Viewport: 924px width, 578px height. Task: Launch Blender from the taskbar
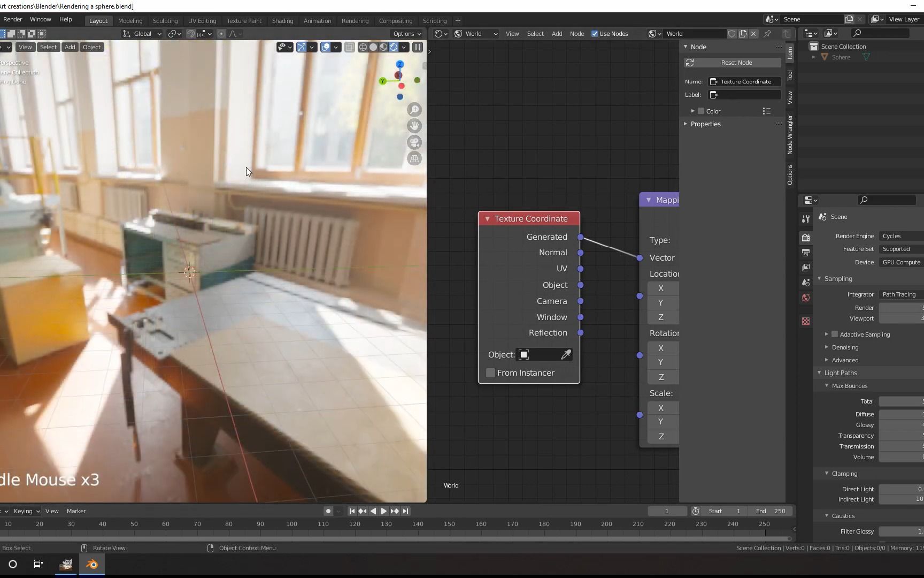pyautogui.click(x=91, y=564)
